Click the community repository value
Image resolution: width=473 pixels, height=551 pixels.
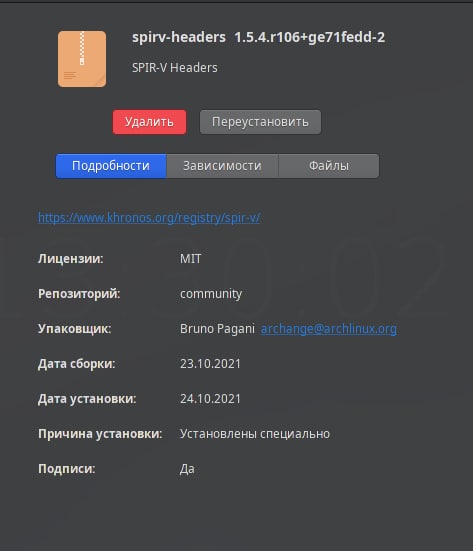click(x=211, y=294)
